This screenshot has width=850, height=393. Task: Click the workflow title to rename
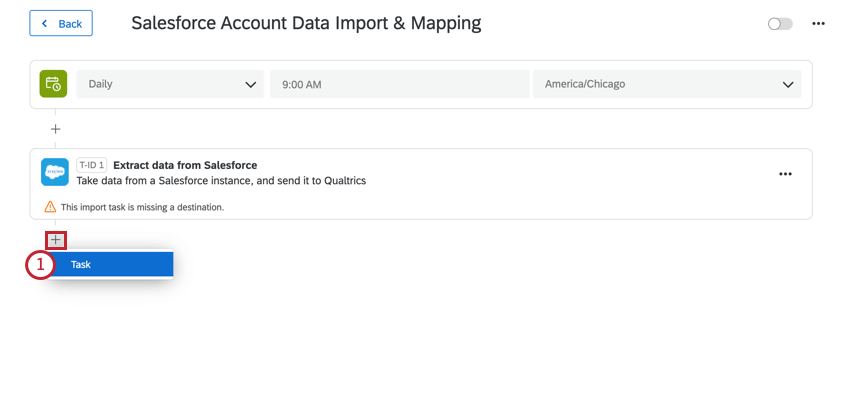(x=306, y=23)
